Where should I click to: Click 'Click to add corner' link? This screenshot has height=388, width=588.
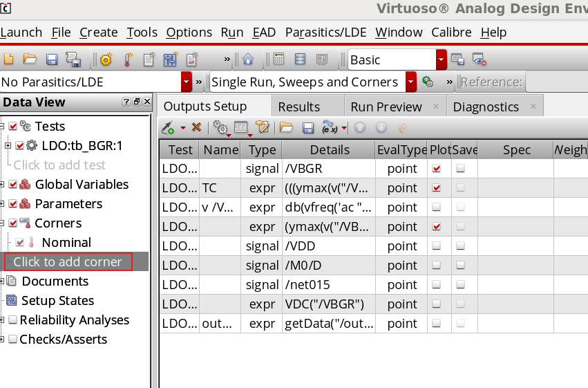tap(68, 261)
